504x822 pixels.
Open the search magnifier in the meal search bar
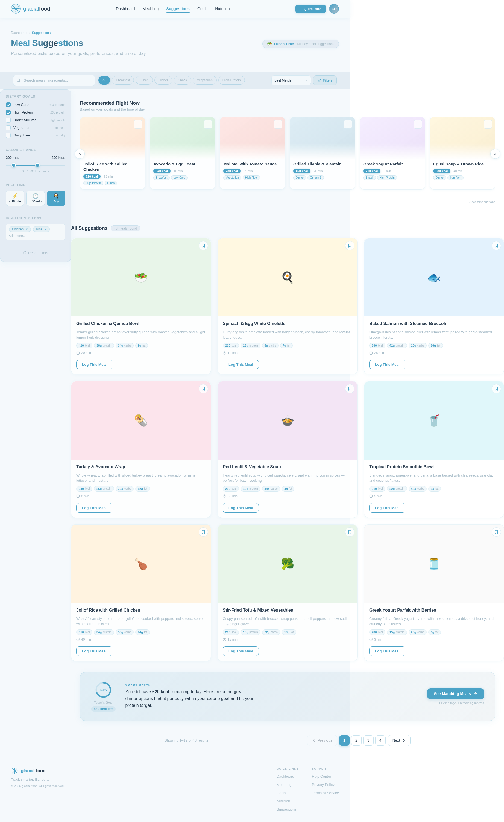(19, 80)
